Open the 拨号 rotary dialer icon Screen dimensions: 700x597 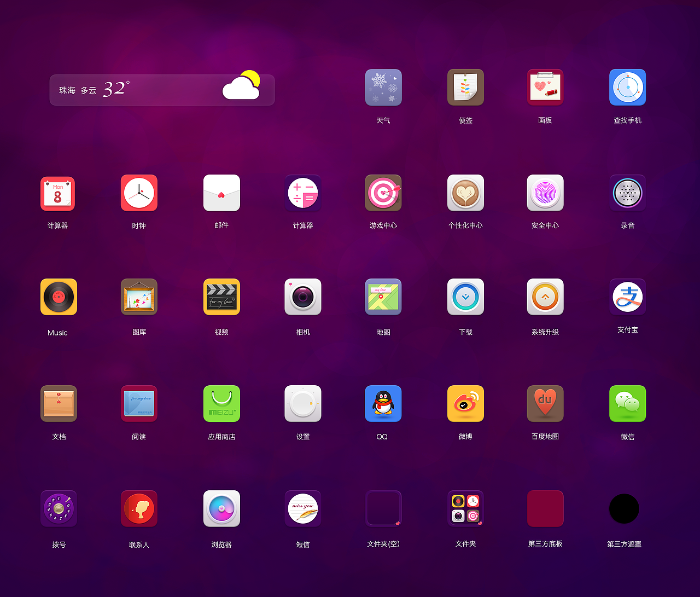point(59,509)
